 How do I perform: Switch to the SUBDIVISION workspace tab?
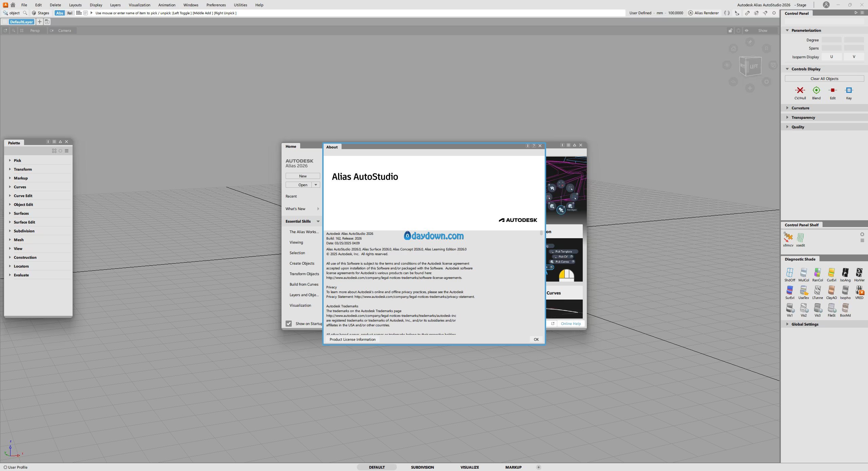pos(422,467)
